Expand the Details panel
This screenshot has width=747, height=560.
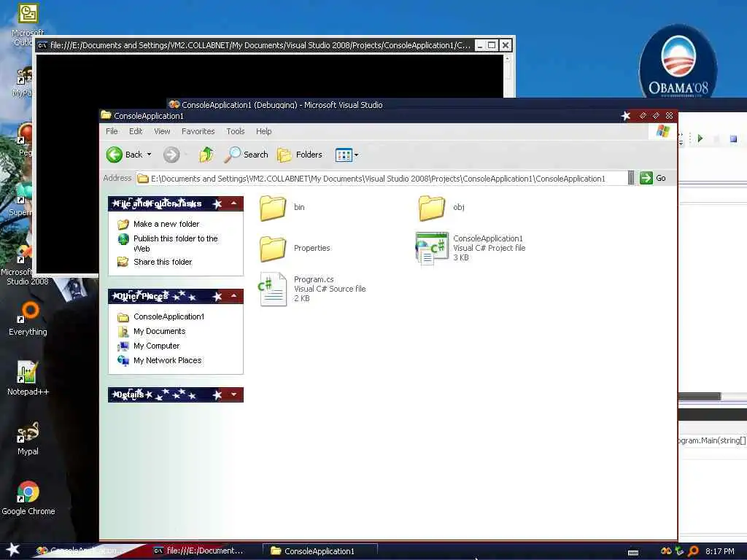click(234, 394)
